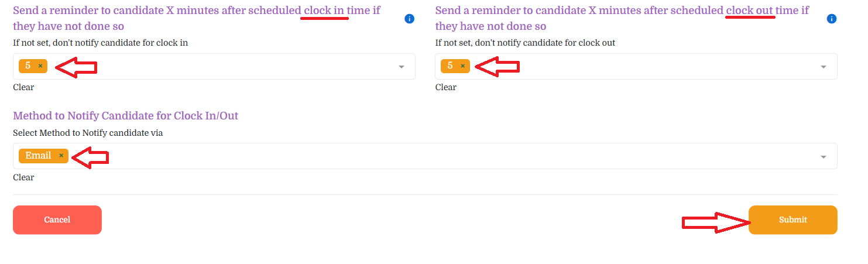868x264 pixels.
Task: Click Method to Notify Candidate heading
Action: point(125,116)
